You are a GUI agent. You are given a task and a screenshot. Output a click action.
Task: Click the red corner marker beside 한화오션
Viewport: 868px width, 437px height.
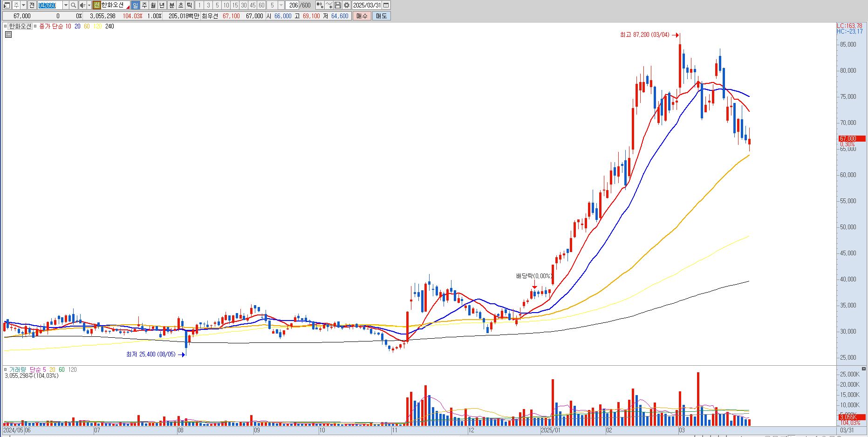click(x=128, y=7)
